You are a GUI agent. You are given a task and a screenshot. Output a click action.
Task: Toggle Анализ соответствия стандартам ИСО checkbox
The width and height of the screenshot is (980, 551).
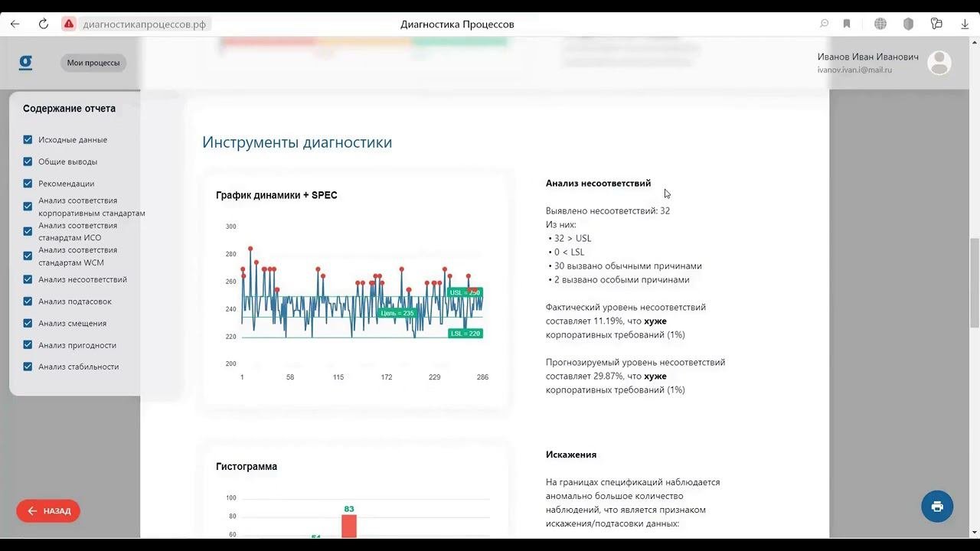(28, 231)
